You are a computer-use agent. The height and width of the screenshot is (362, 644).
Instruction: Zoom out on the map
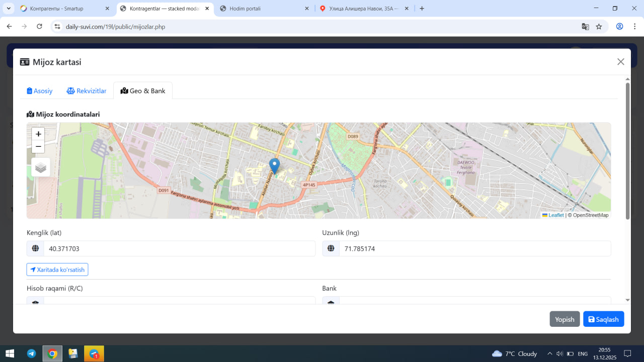[38, 147]
